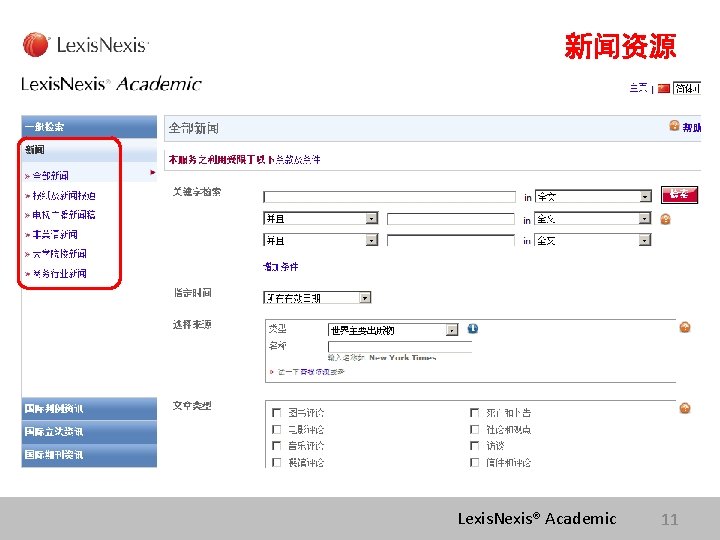This screenshot has height=540, width=720.
Task: Open second 并且 operator dropdown
Action: click(321, 240)
